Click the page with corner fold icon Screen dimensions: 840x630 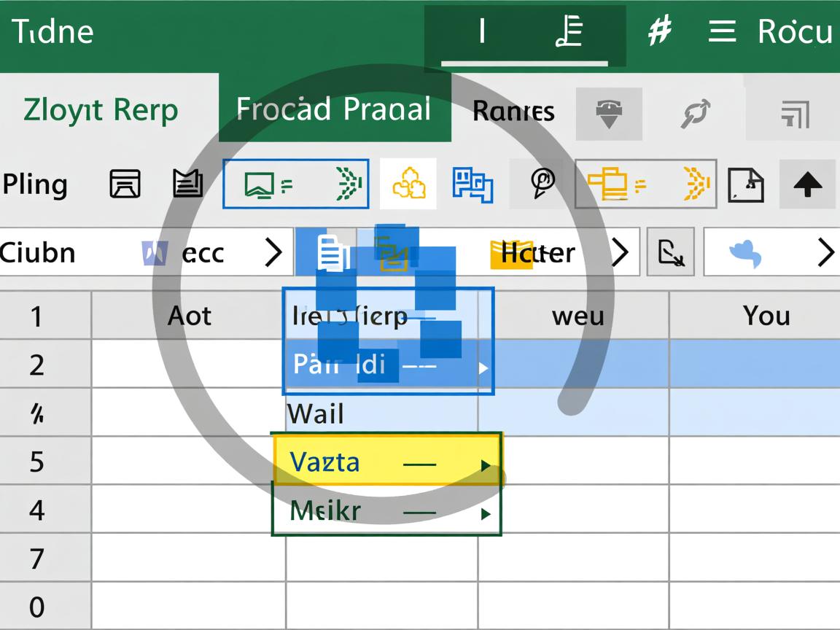coord(746,184)
